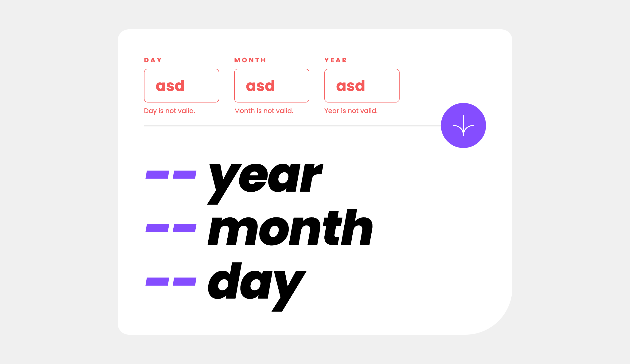Viewport: 630px width, 364px height.
Task: Click the DAY label text
Action: tap(154, 60)
